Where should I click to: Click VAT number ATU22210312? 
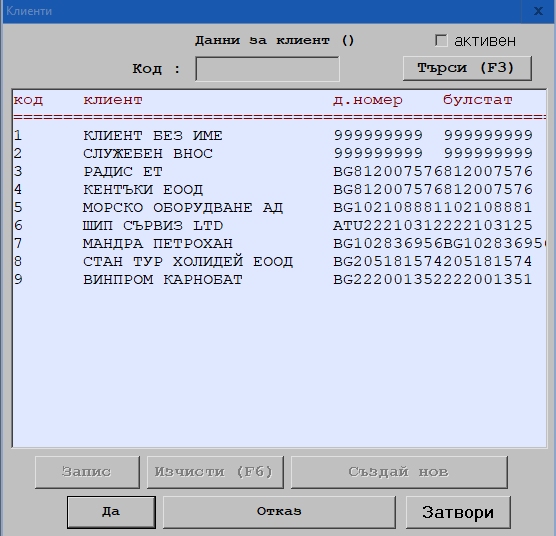(x=388, y=226)
